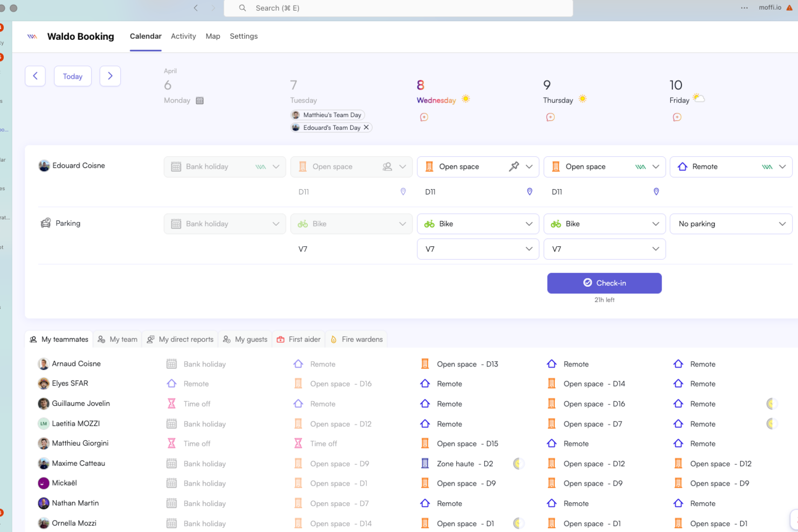Click the sun weather icon next to Wednesday
Image resolution: width=798 pixels, height=532 pixels.
[x=465, y=99]
